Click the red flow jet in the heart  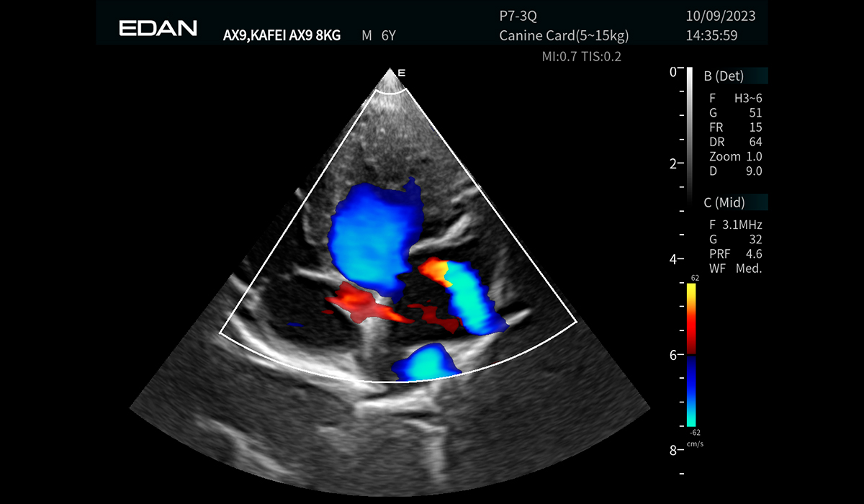pos(367,302)
